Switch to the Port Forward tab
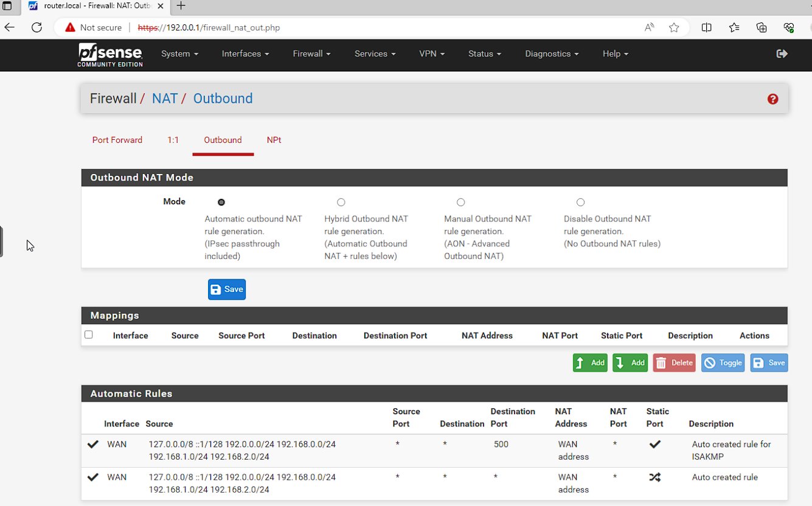Viewport: 812px width, 506px height. (117, 140)
